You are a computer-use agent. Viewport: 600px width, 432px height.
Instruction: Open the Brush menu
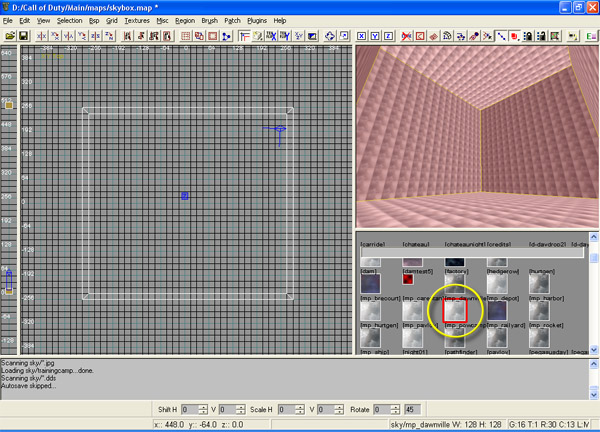(x=209, y=21)
